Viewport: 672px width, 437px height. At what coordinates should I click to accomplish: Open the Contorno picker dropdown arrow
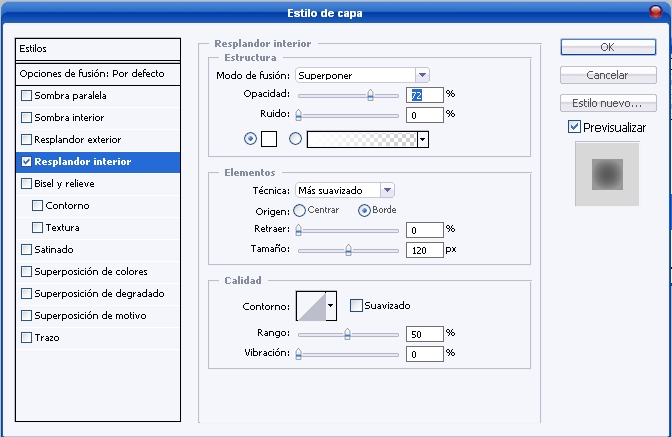click(331, 306)
